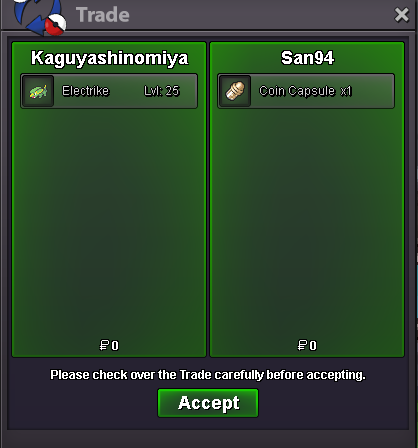The width and height of the screenshot is (418, 448).
Task: Accept the trade
Action: 208,403
